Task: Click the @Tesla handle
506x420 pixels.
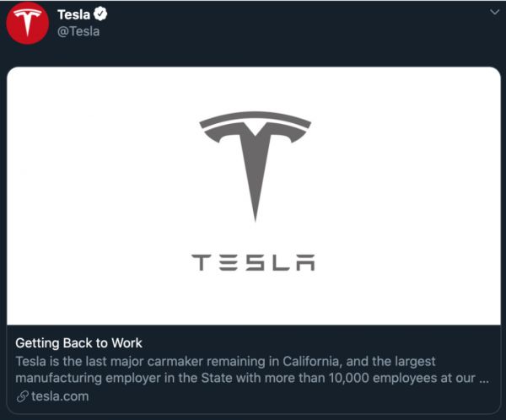Action: tap(78, 31)
